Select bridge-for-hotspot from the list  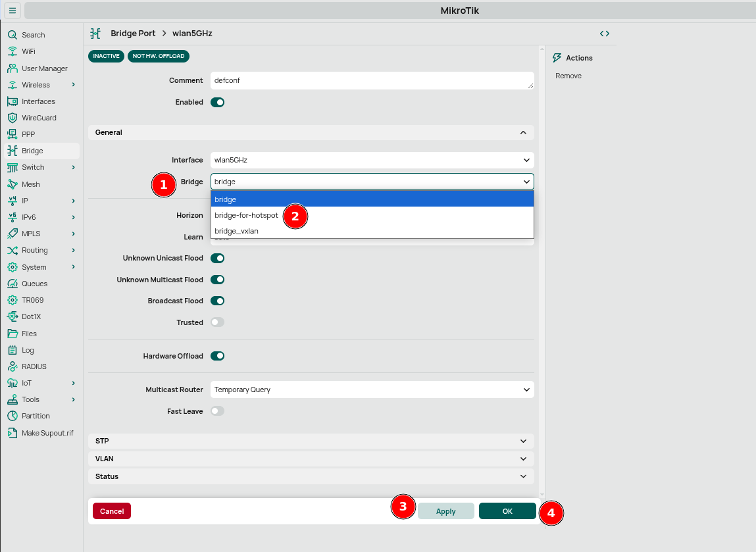246,215
